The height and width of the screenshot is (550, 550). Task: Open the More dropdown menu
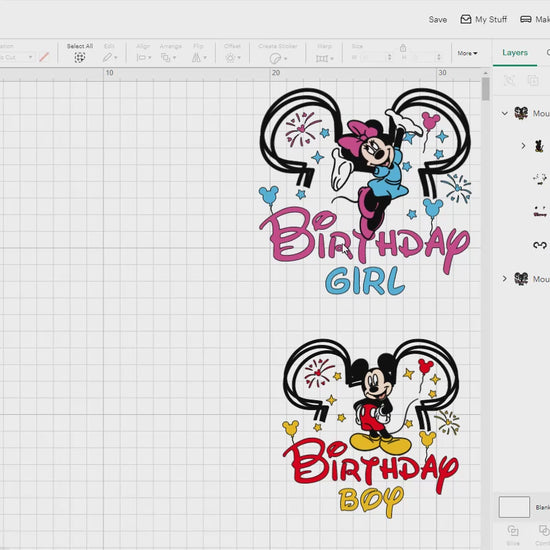467,53
